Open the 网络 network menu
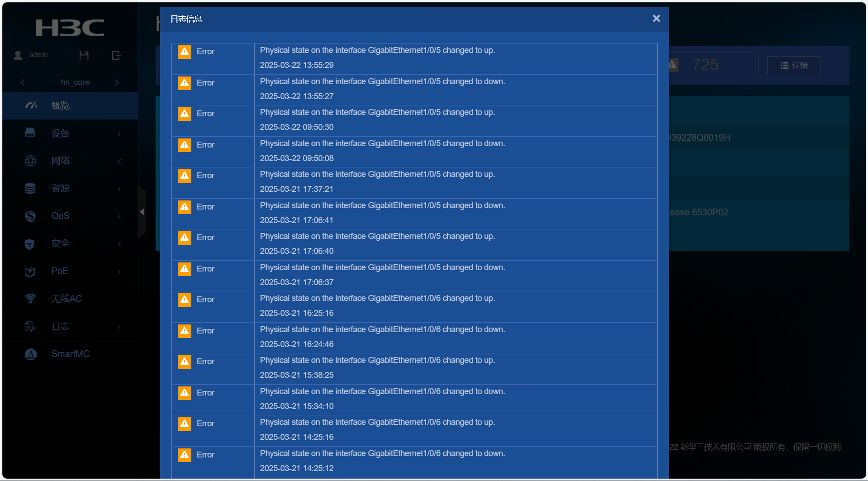Image resolution: width=868 pixels, height=481 pixels. tap(70, 161)
